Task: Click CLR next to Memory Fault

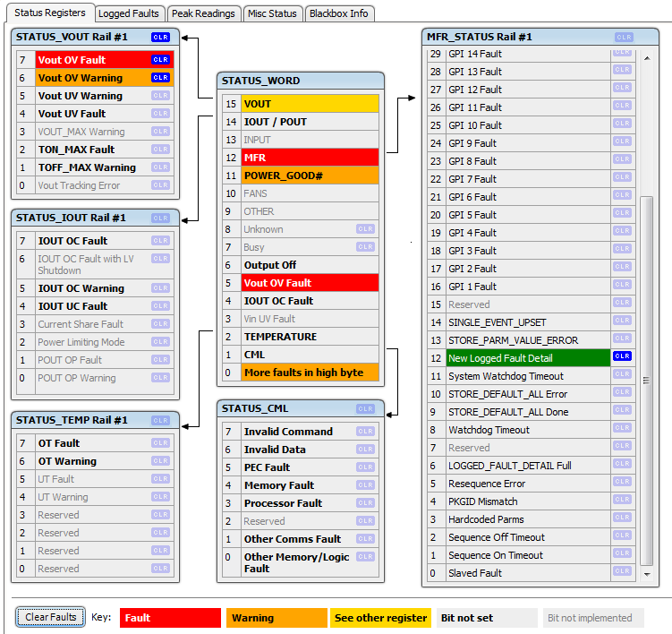Action: pos(366,485)
